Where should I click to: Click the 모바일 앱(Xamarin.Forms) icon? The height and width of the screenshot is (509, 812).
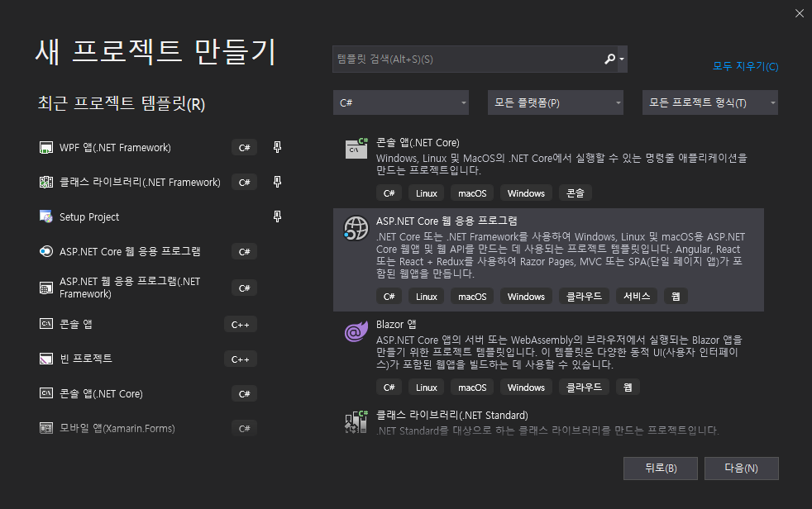46,428
